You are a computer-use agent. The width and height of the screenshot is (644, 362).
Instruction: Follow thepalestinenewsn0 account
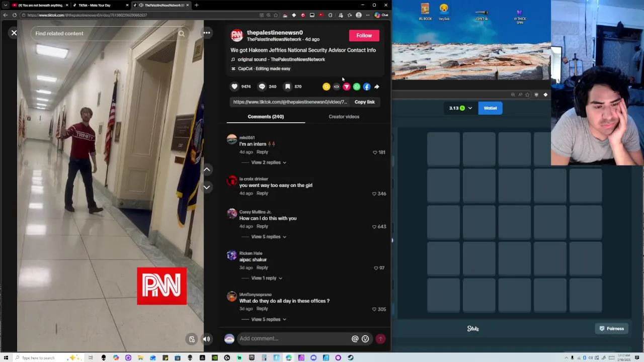tap(364, 35)
